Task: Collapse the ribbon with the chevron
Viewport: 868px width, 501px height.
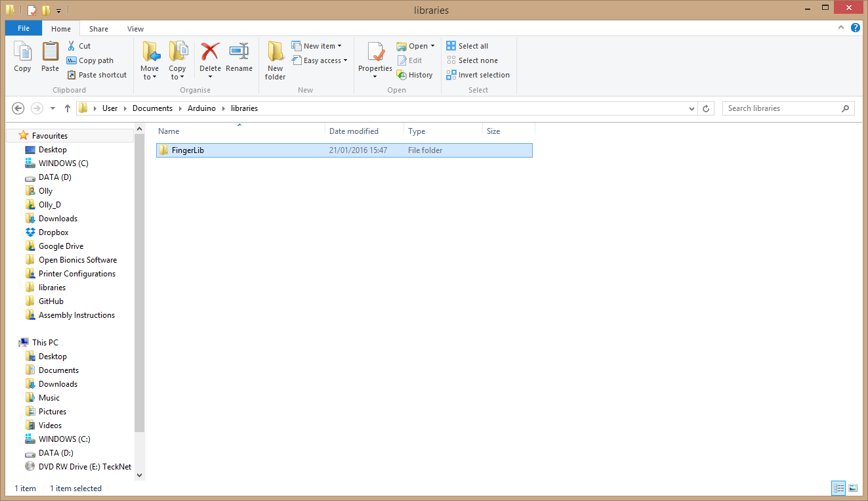Action: (x=841, y=28)
